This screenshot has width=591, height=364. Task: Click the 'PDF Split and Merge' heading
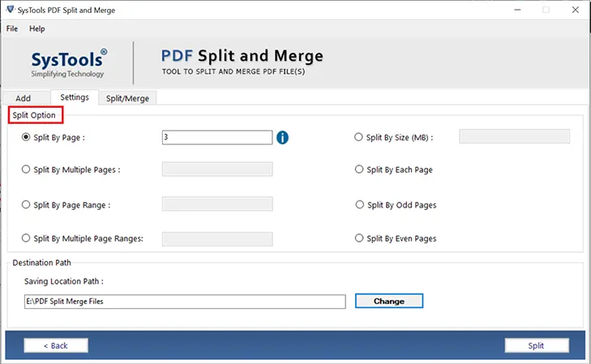pos(242,56)
